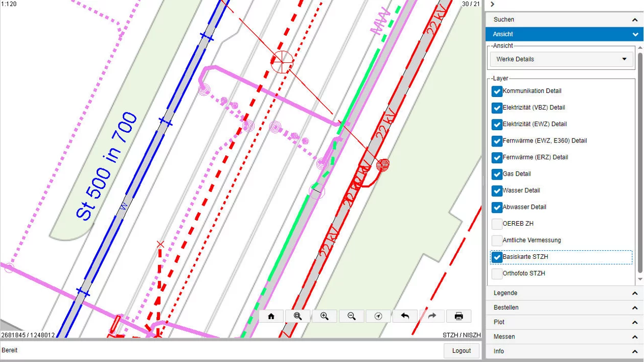Expand the Legende section
Screen dimensions: 644x362
(564, 293)
